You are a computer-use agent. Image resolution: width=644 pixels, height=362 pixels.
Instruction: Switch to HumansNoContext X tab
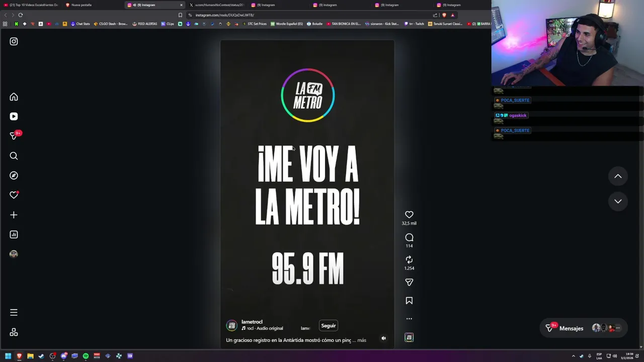pos(216,5)
